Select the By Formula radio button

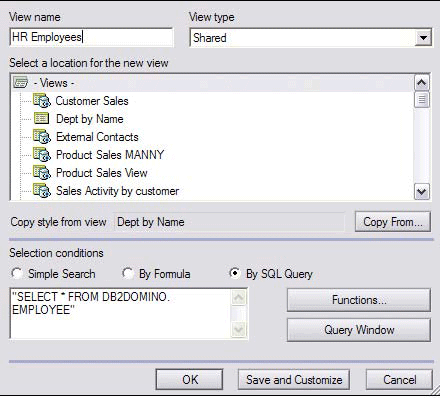(128, 273)
